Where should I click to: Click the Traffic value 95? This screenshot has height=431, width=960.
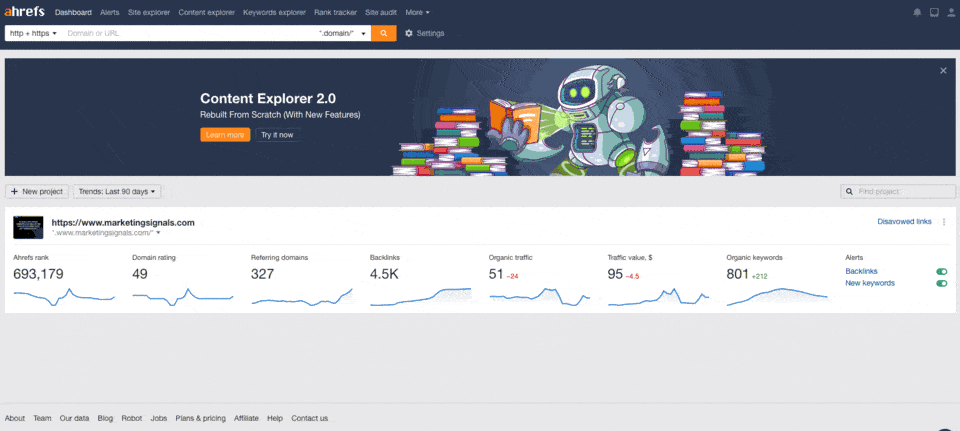(615, 274)
